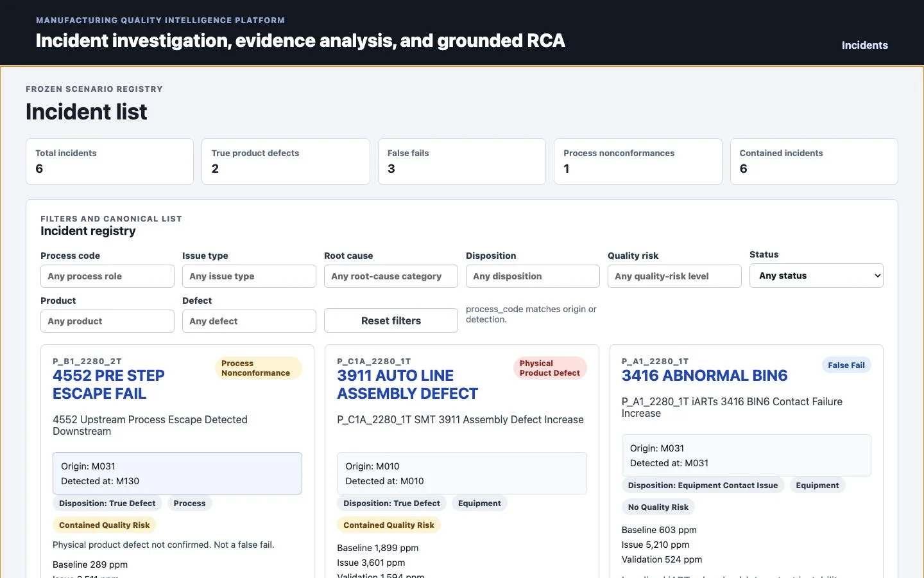
Task: Click Disposition: True Defect tag on 4552 card
Action: click(107, 504)
